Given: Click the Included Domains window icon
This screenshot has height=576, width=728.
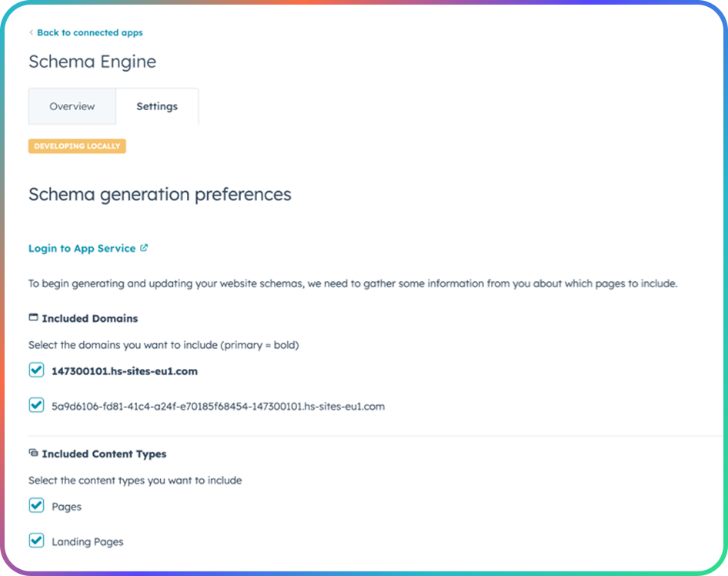Looking at the screenshot, I should click(x=33, y=317).
